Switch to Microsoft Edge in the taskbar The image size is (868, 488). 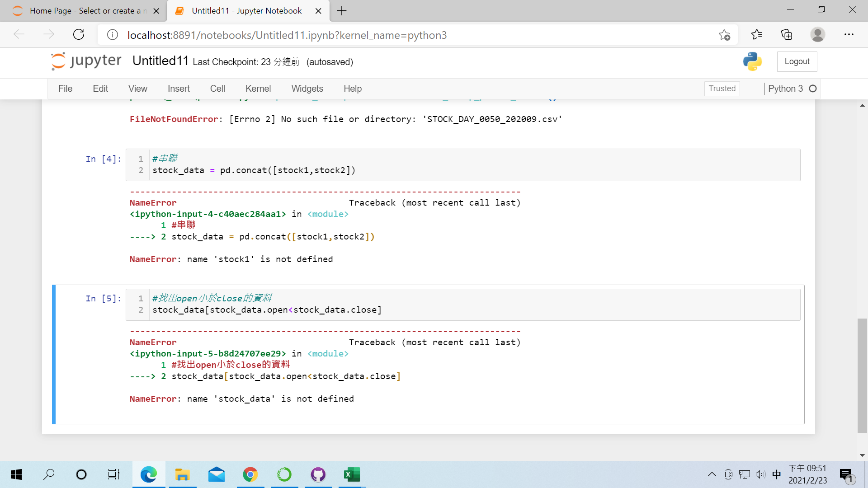coord(149,474)
